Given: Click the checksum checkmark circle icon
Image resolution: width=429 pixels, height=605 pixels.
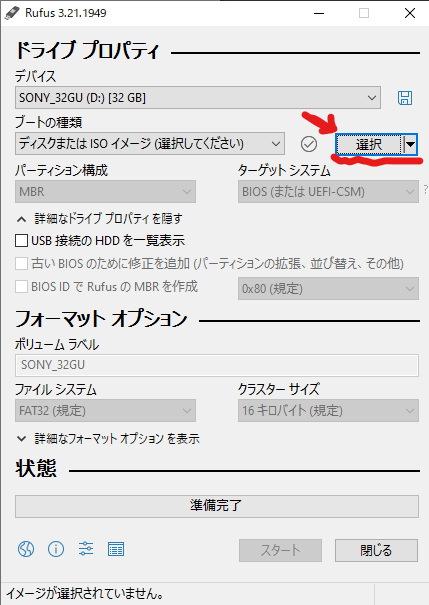Looking at the screenshot, I should [x=309, y=144].
